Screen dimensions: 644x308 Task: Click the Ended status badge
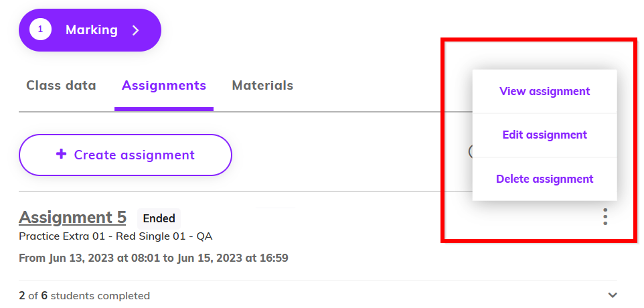[x=159, y=218]
